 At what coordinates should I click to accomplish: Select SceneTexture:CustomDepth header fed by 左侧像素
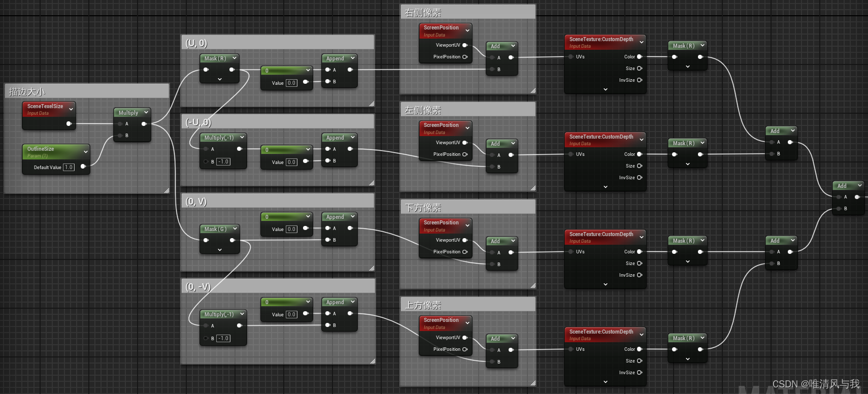[x=605, y=140]
